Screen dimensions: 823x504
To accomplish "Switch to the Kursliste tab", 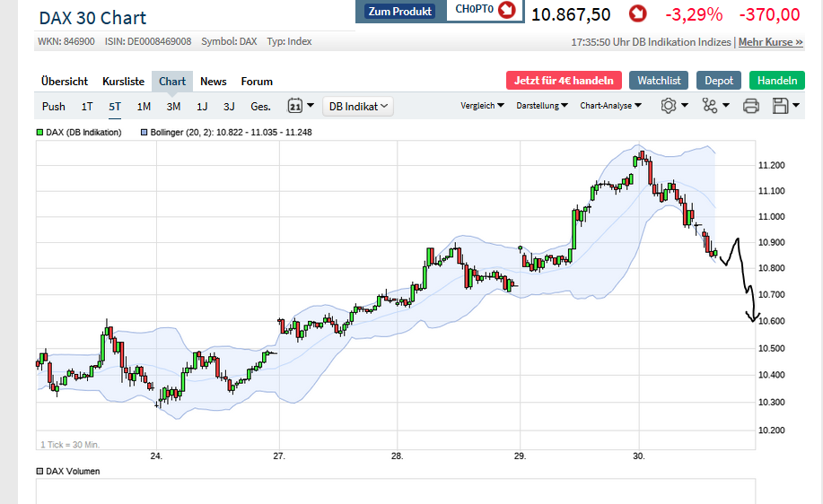I will click(x=123, y=81).
